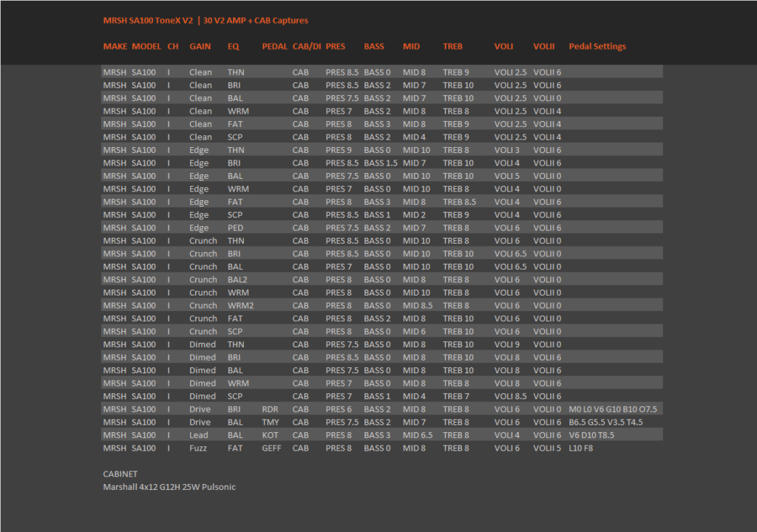Click the TREB column header
Image resolution: width=757 pixels, height=532 pixels.
click(453, 47)
